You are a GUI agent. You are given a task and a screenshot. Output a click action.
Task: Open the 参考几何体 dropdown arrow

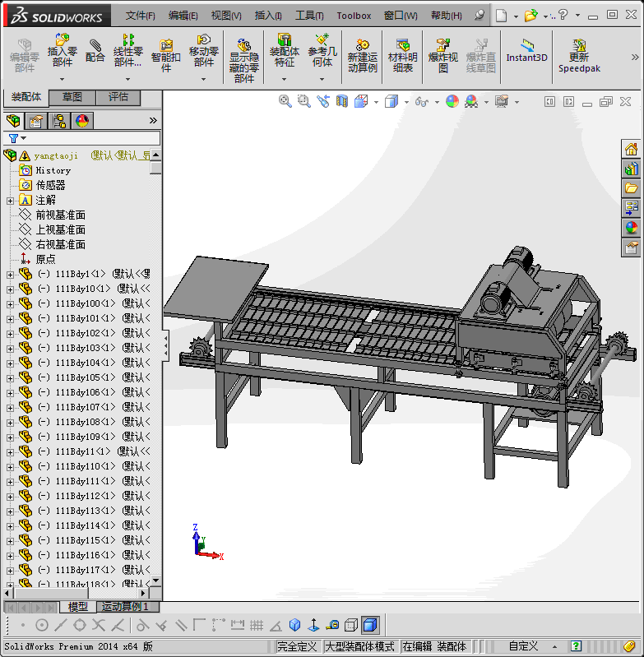(x=322, y=79)
